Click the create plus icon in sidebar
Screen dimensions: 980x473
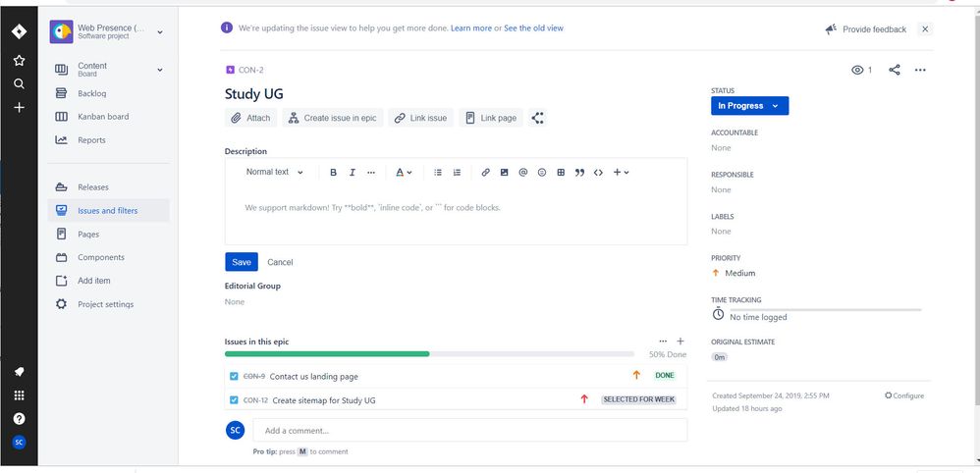[19, 108]
